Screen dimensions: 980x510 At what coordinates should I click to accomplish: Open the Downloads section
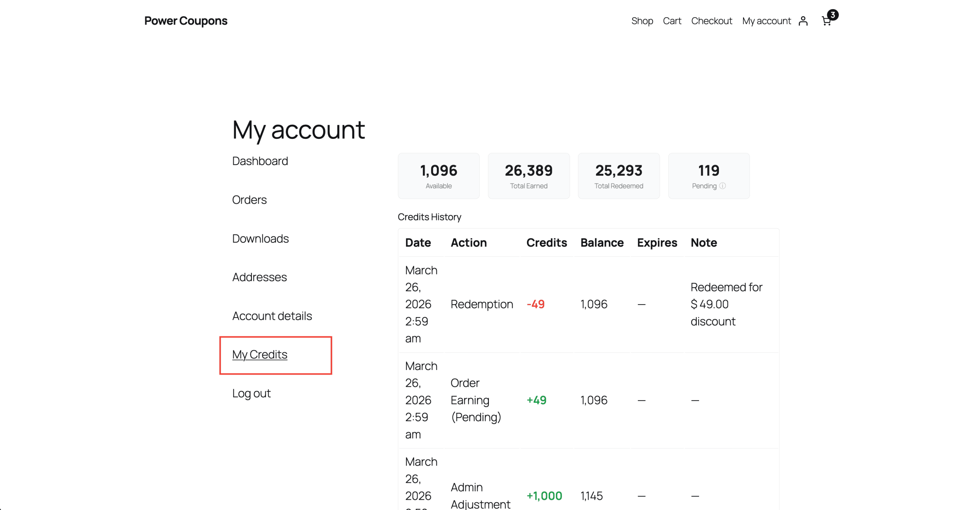(260, 238)
